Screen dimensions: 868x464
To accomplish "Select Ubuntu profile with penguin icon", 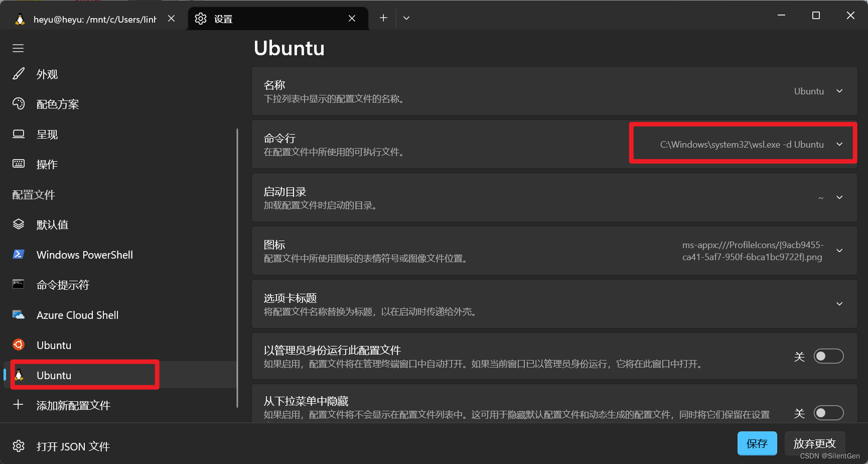I will point(119,375).
